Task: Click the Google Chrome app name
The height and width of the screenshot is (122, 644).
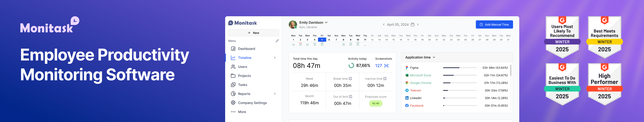Action: coord(421,83)
